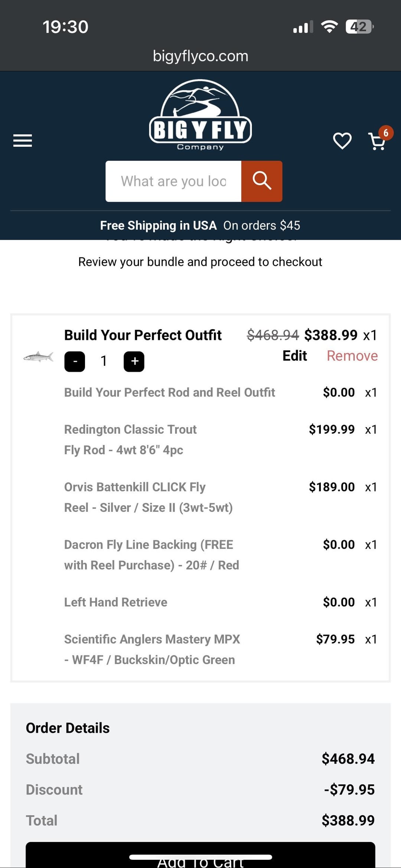Remove the bundle from the order
This screenshot has height=868, width=401.
point(352,356)
